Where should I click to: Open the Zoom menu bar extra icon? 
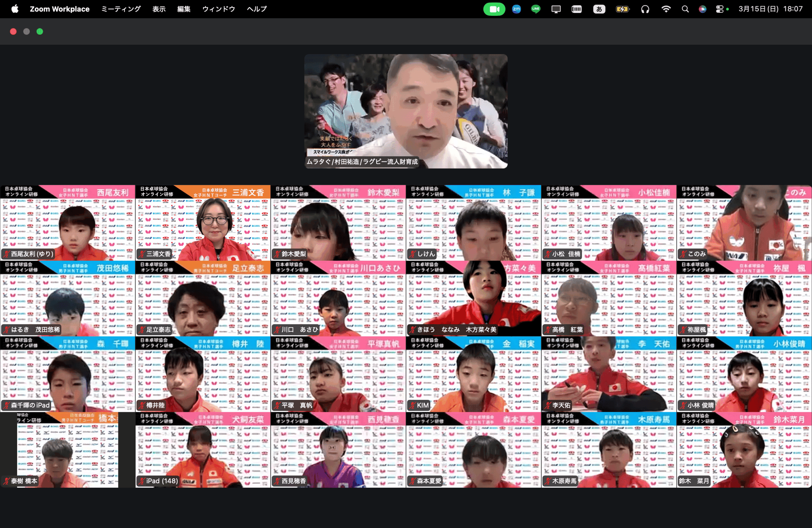[516, 9]
